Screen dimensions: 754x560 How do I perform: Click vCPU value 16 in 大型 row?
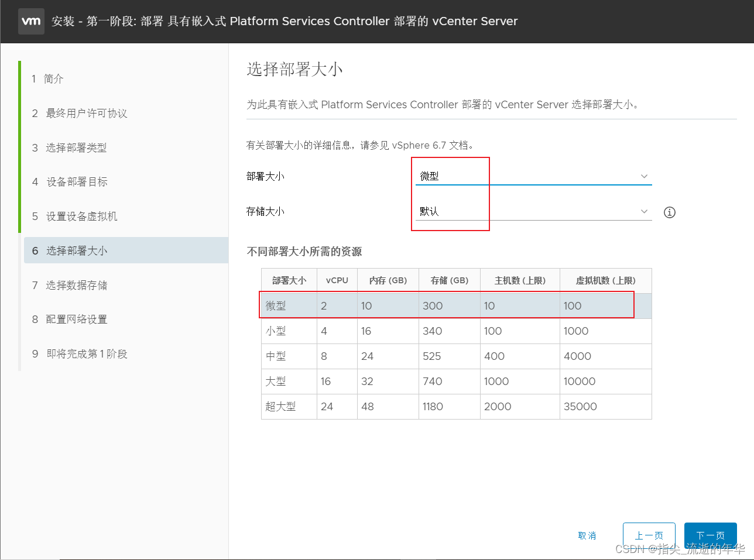[x=326, y=381]
